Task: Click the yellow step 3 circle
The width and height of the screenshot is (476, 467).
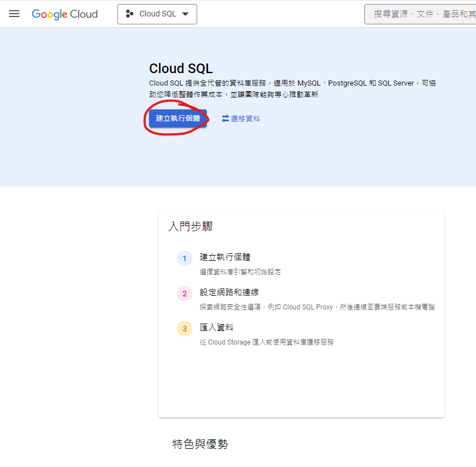Action: click(x=184, y=329)
